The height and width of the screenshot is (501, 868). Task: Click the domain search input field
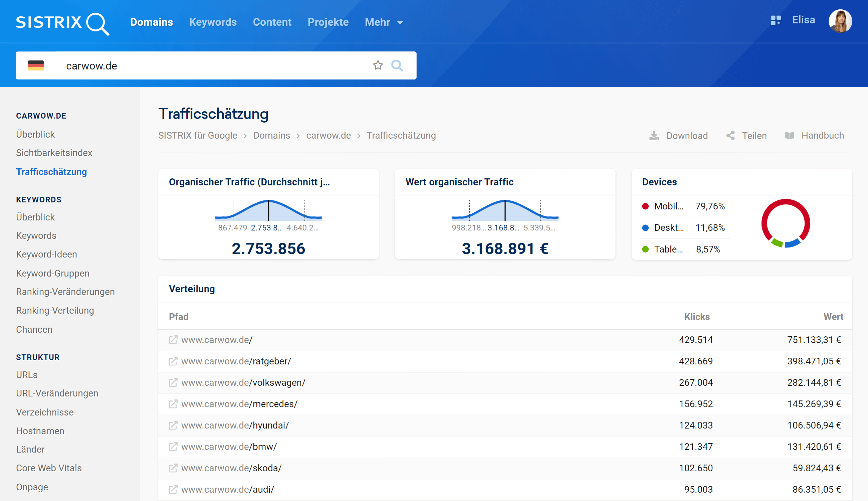click(x=213, y=65)
